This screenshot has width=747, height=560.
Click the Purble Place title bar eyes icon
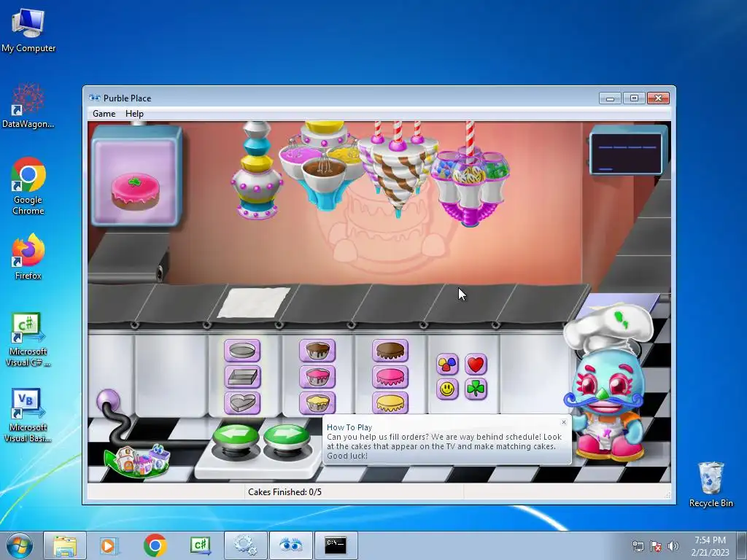[x=95, y=98]
